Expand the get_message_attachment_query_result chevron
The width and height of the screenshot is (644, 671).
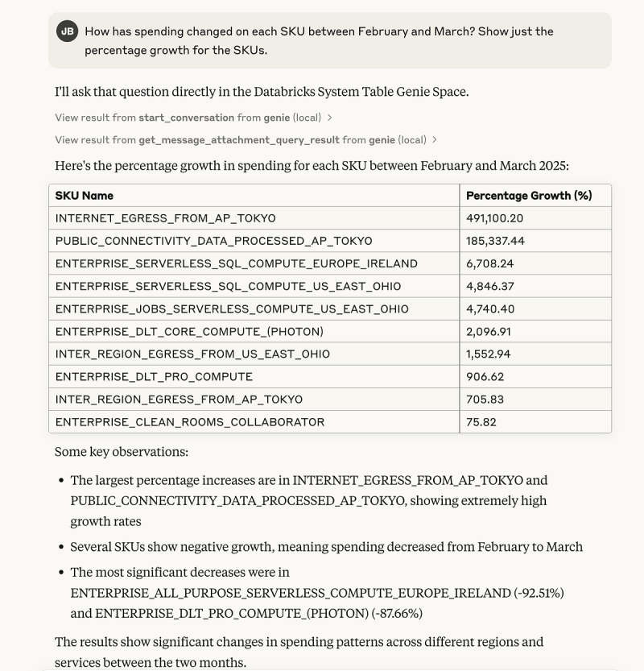coord(435,140)
